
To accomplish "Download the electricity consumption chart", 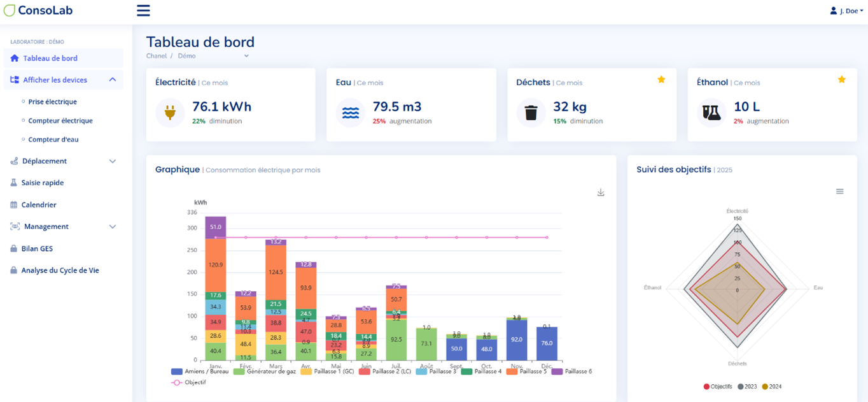I will coord(600,192).
